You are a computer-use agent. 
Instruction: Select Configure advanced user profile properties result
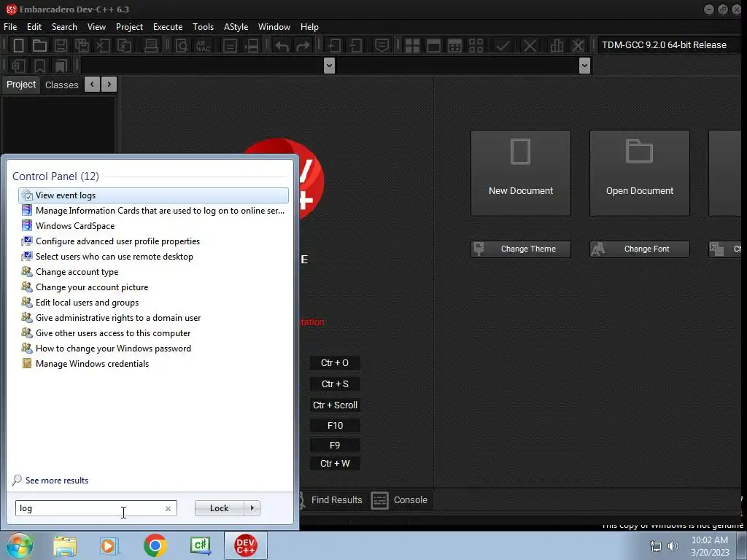point(153,241)
